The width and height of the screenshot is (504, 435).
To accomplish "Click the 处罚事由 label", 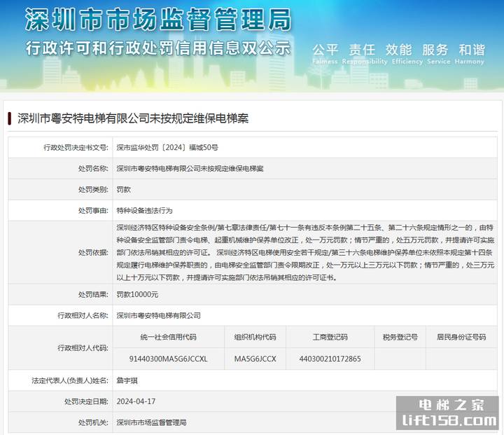I will [x=93, y=211].
